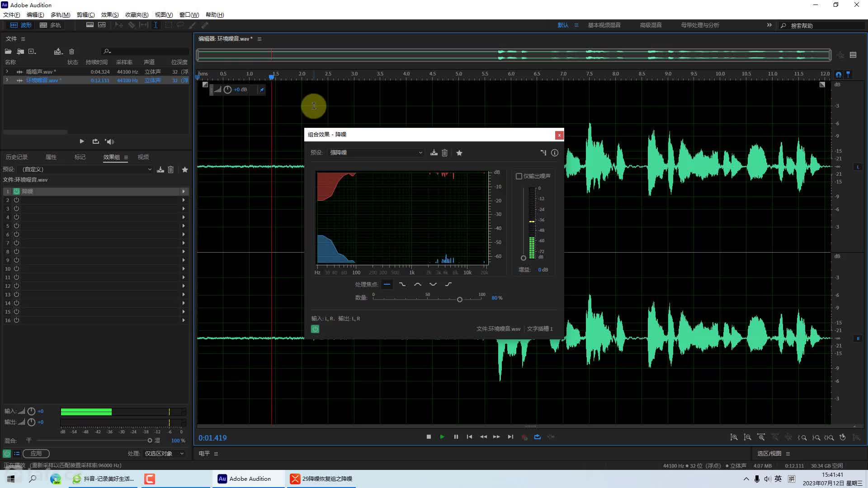This screenshot has height=488, width=868.
Task: Save noise reduction dialog preset
Action: click(434, 153)
